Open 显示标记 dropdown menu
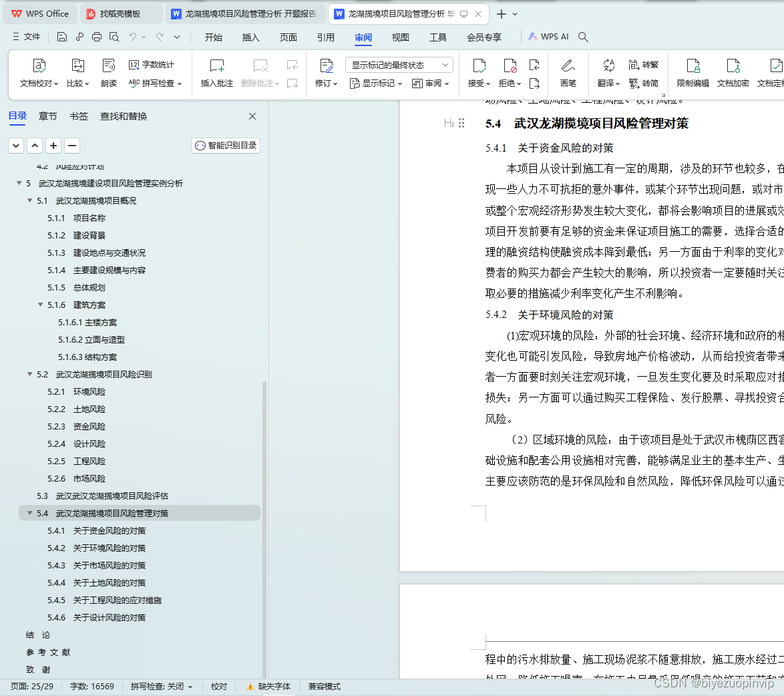The image size is (784, 696). (x=376, y=83)
